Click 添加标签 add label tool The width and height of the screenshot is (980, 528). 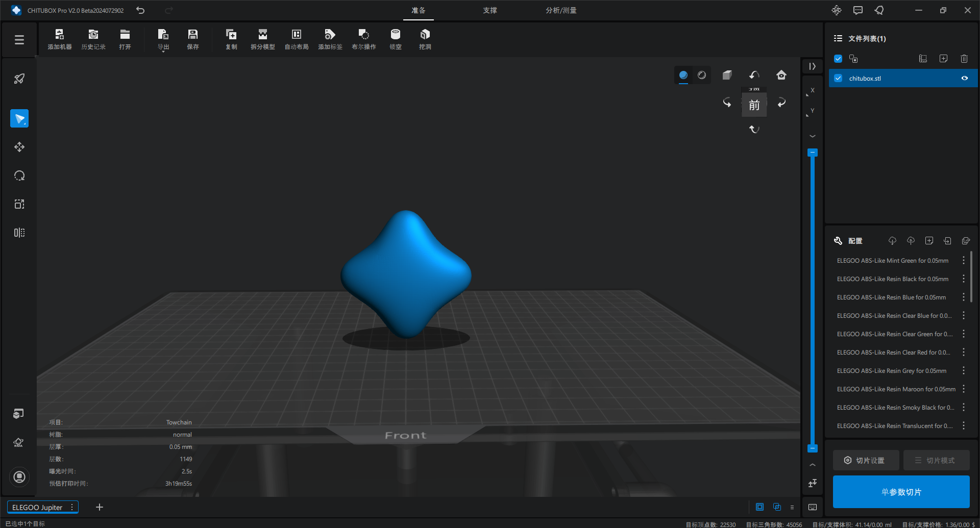tap(330, 39)
